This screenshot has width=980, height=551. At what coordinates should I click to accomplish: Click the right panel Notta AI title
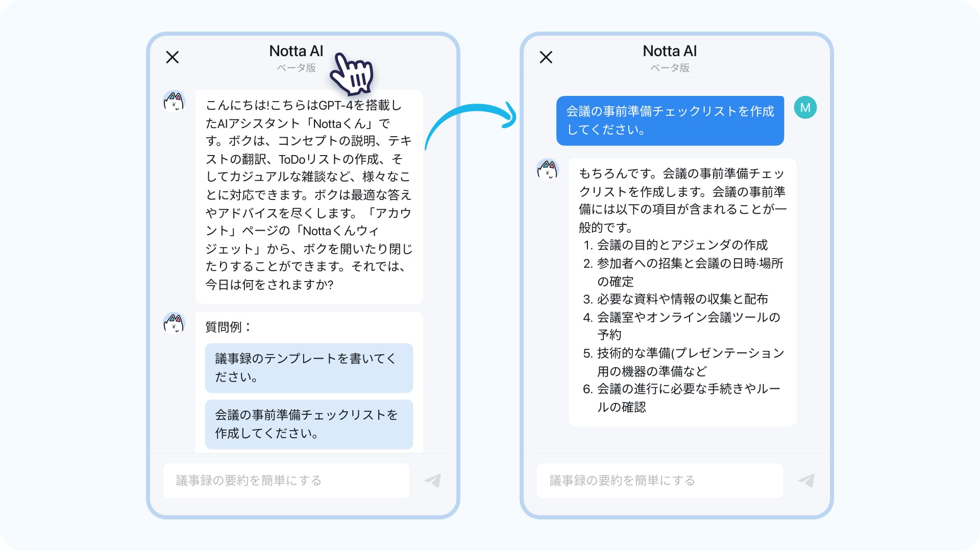point(670,51)
